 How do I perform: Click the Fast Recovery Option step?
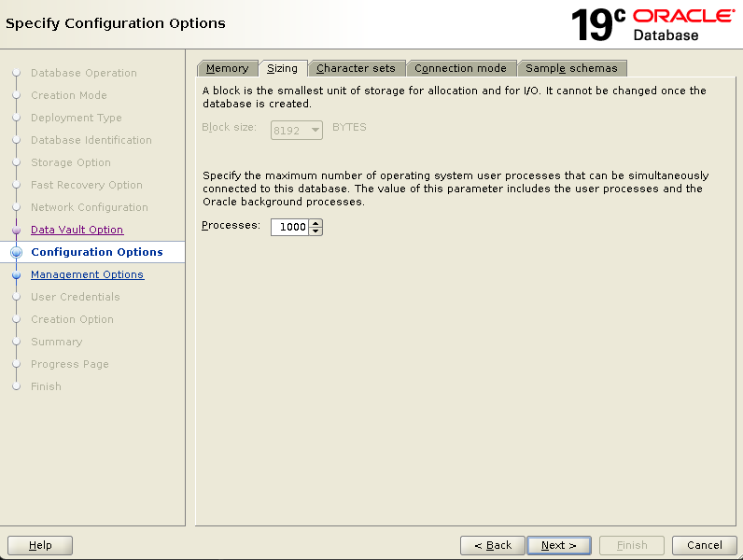pos(87,185)
